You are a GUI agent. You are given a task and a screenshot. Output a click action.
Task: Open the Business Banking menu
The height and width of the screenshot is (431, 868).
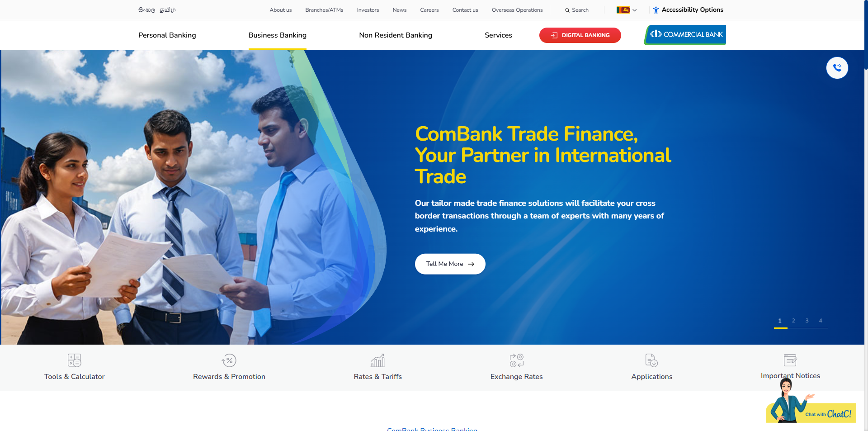tap(278, 35)
